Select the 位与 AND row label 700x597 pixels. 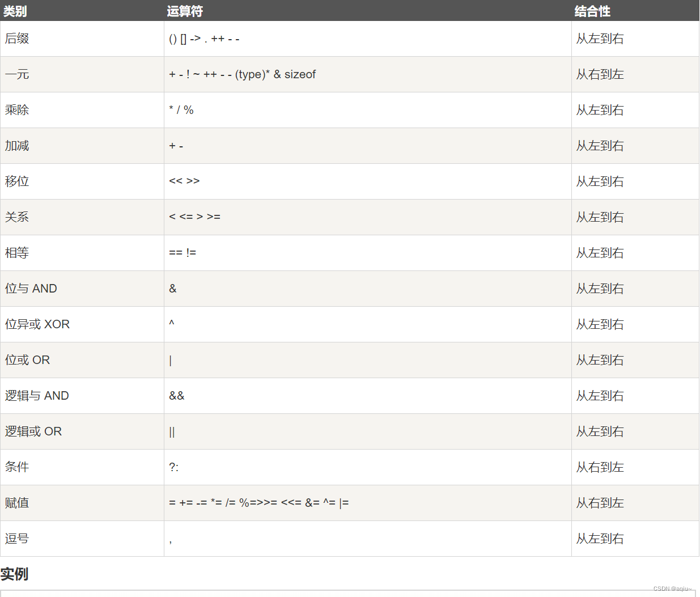(31, 289)
